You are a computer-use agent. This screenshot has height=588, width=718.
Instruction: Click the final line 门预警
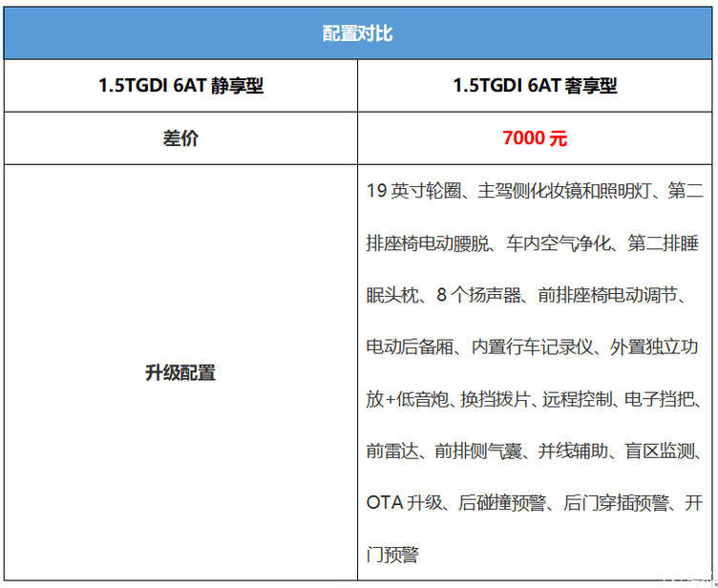(x=392, y=555)
